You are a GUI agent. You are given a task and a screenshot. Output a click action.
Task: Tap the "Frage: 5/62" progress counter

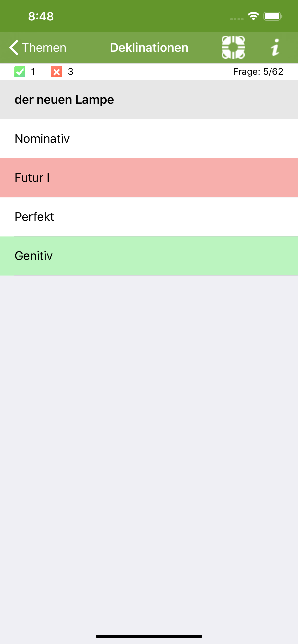click(258, 72)
